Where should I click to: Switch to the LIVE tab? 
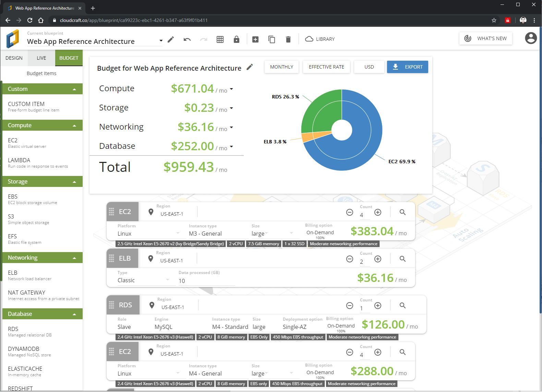[x=41, y=58]
